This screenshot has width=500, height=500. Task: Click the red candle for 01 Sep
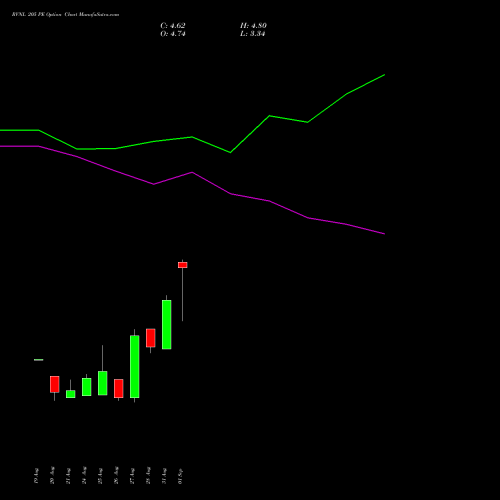click(183, 265)
